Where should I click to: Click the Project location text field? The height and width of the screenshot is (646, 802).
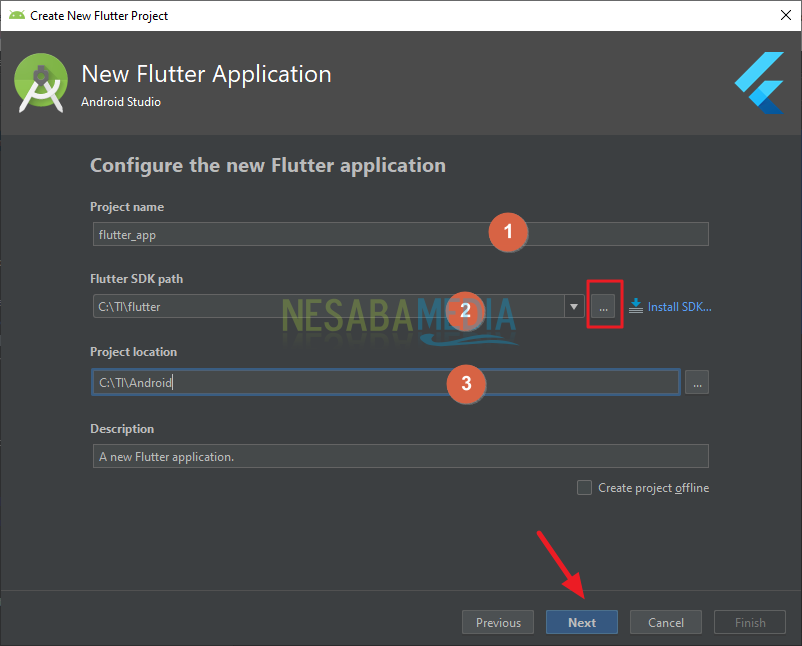pos(386,382)
